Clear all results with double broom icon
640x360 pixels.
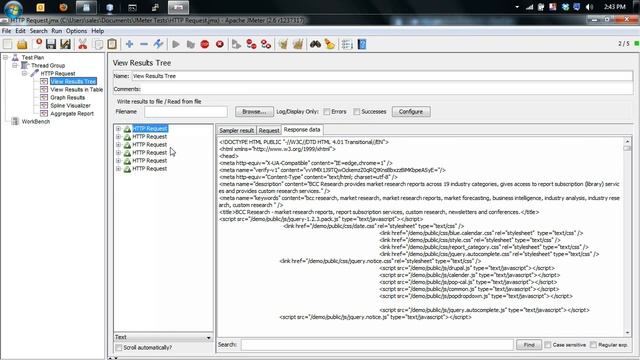tap(298, 44)
